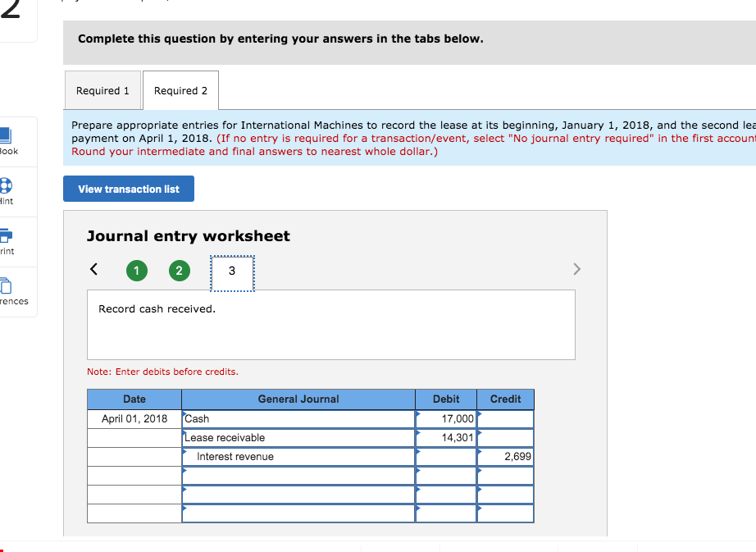756x552 pixels.
Task: Click the View transaction list button
Action: click(128, 189)
